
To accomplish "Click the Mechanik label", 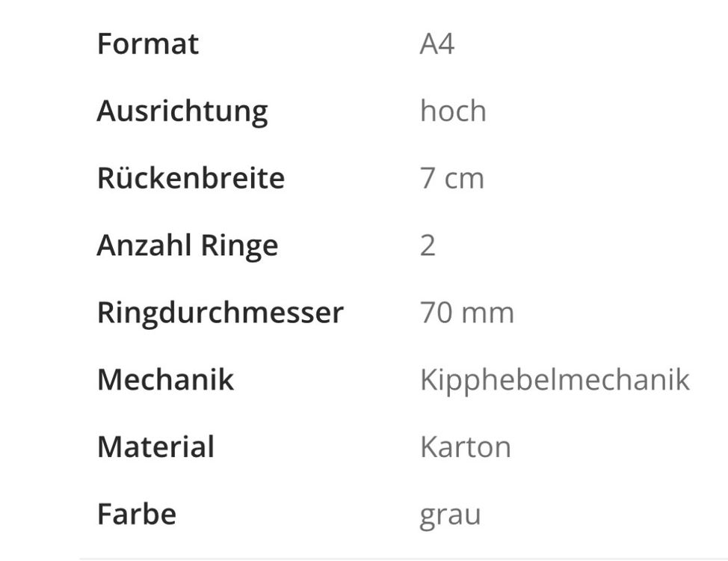I will [x=165, y=379].
